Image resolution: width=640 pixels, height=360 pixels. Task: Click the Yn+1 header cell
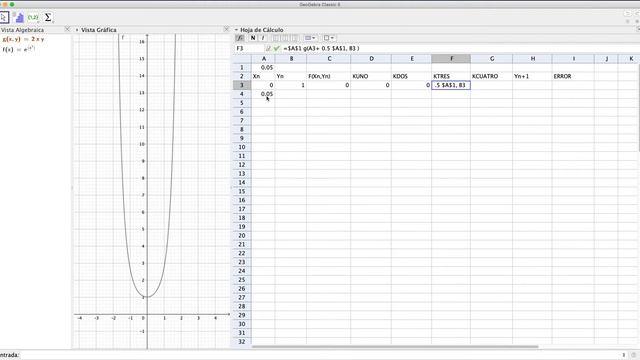[533, 76]
